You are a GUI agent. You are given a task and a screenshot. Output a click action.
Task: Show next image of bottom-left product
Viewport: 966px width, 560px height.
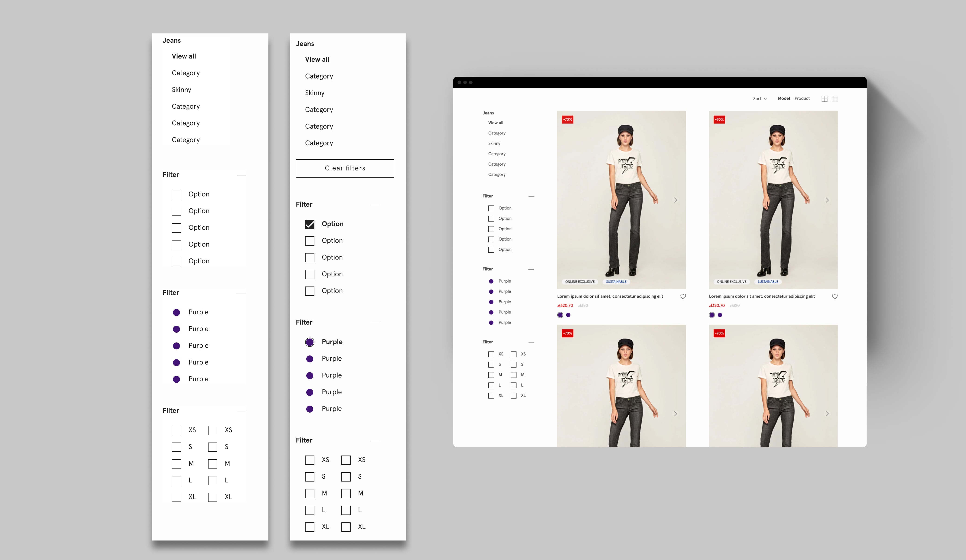coord(676,413)
